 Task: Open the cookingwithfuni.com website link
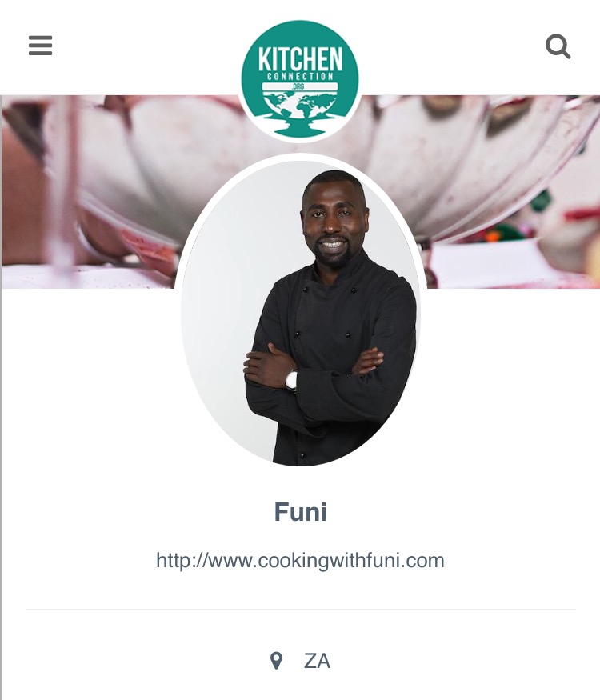(300, 561)
